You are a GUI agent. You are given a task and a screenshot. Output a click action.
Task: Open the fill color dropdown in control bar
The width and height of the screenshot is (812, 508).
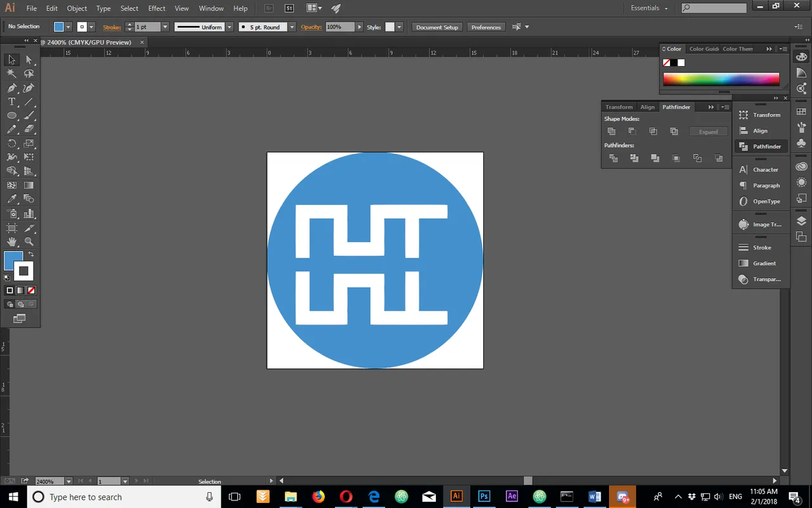tap(69, 27)
